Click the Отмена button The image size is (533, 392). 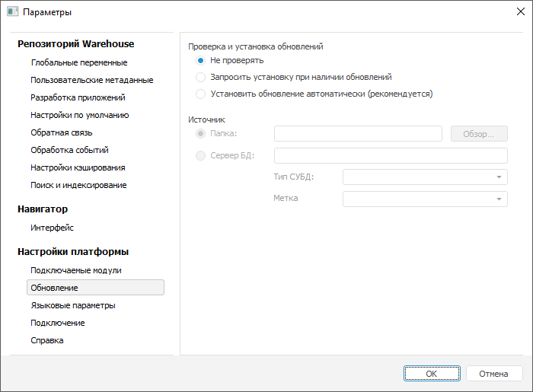(493, 374)
